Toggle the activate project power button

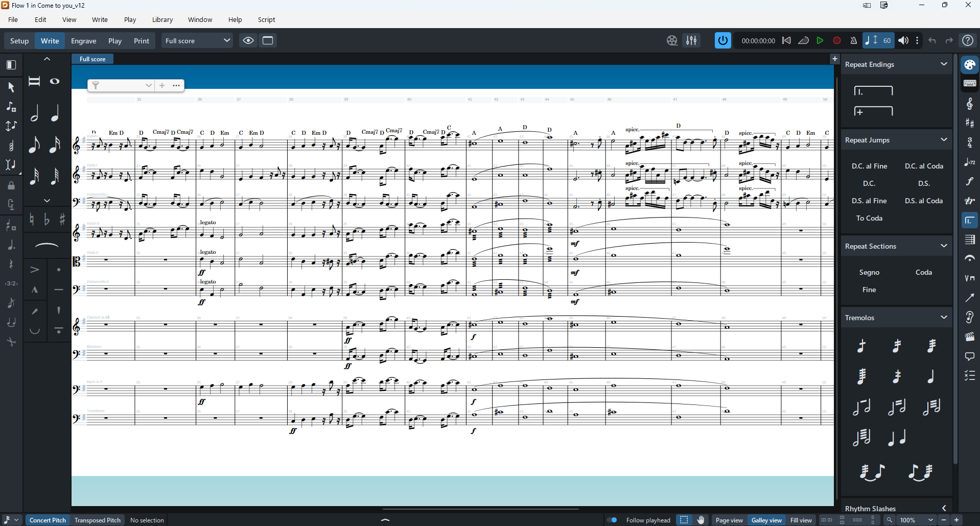click(x=722, y=41)
